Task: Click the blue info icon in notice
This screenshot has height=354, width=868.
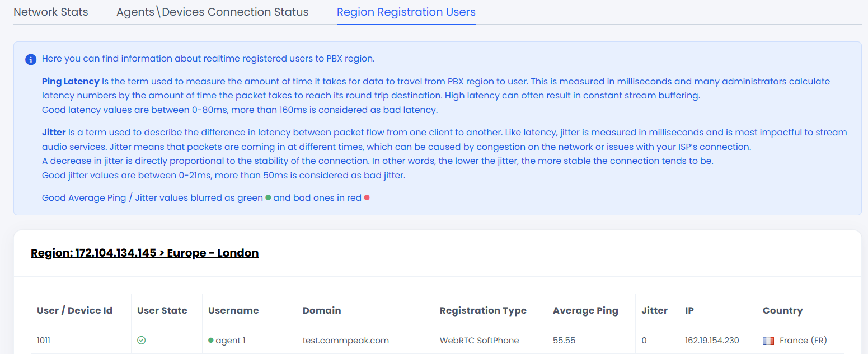Action: pos(31,59)
